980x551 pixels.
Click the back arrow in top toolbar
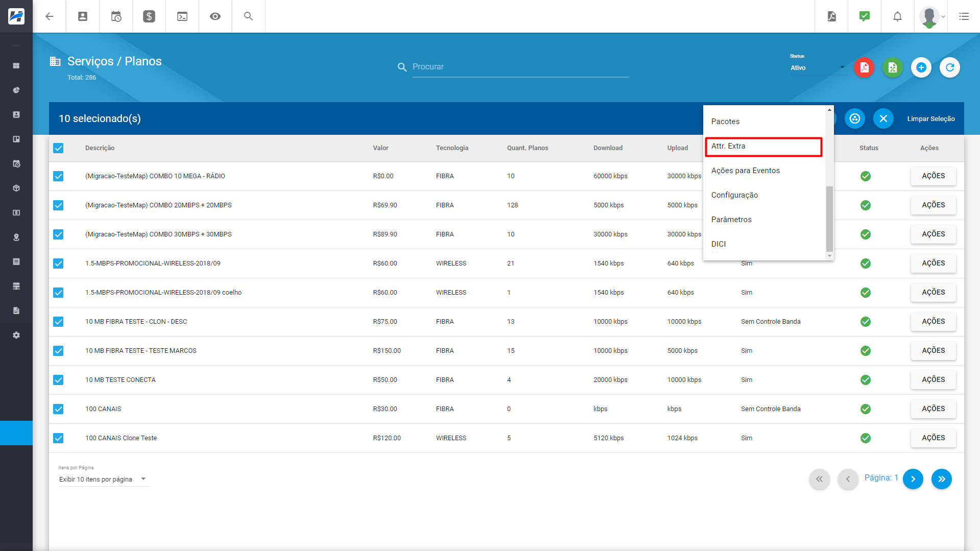[x=50, y=16]
